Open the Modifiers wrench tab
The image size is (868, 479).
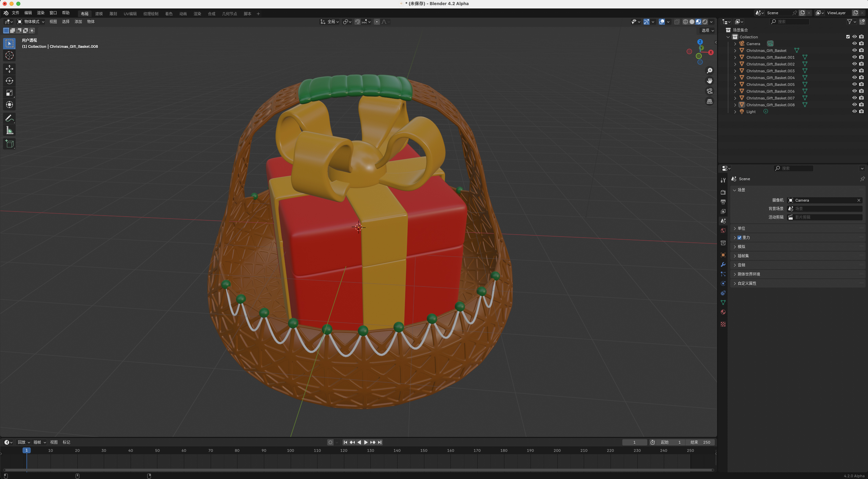pyautogui.click(x=723, y=264)
